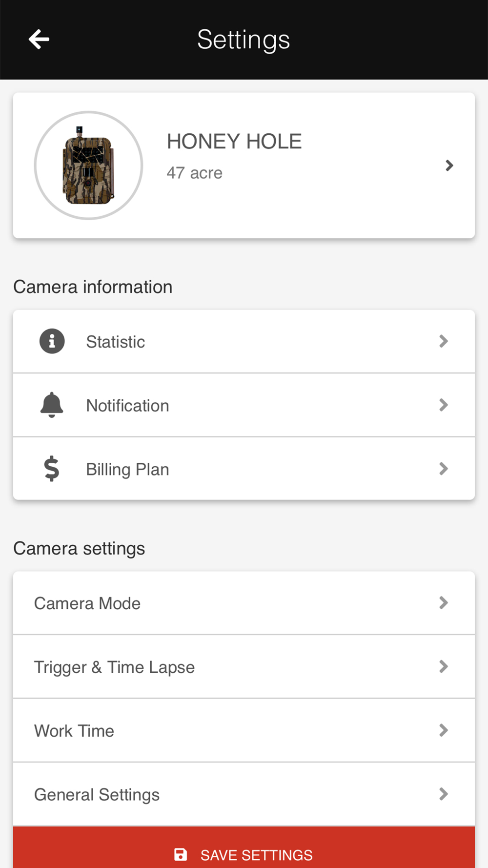488x868 pixels.
Task: Select the Work Time menu entry
Action: (74, 731)
